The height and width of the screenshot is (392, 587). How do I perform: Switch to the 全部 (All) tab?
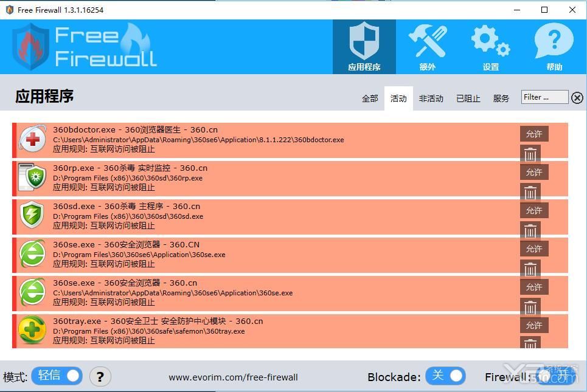370,98
